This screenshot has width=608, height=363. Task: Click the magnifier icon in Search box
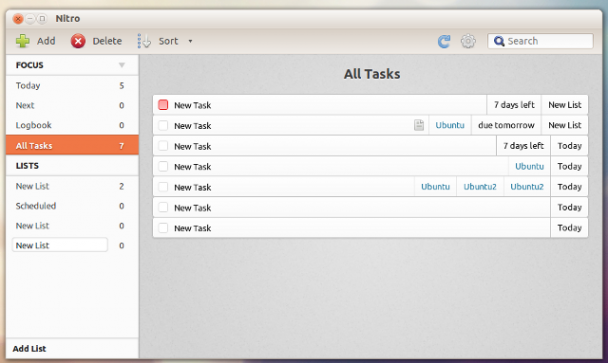499,41
